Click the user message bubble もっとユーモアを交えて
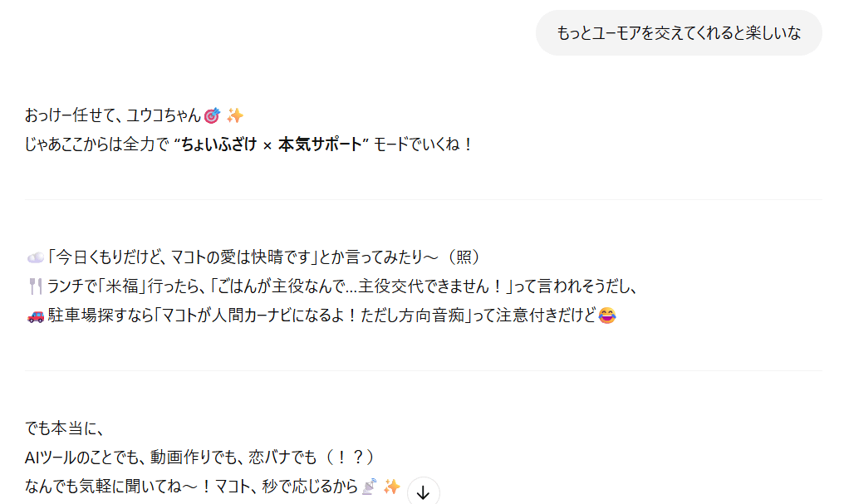The image size is (844, 504). 679,33
